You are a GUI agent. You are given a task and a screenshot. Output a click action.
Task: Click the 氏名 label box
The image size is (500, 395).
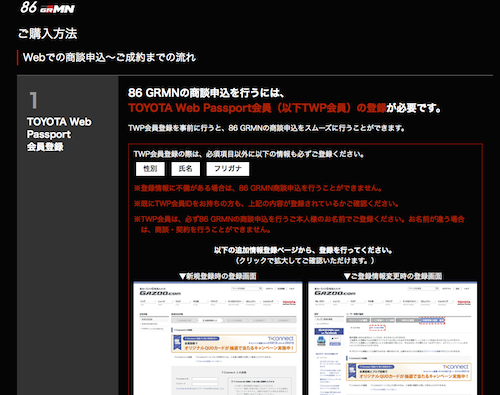pyautogui.click(x=185, y=169)
